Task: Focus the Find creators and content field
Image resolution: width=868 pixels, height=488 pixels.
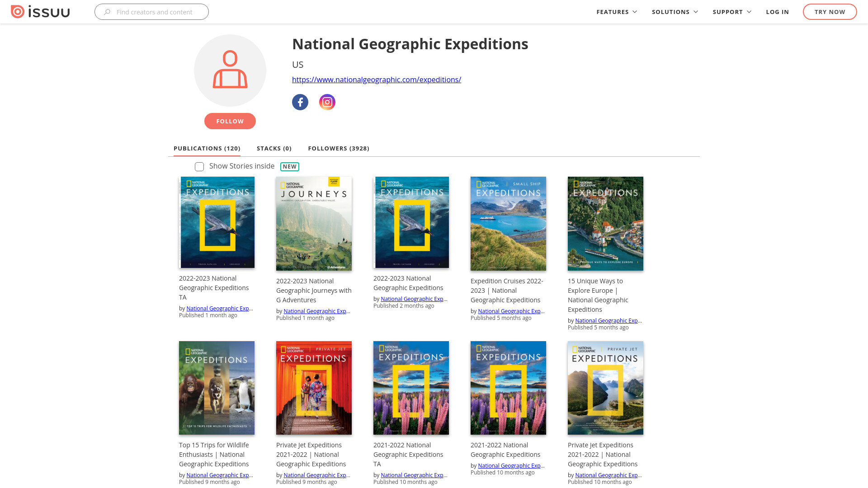Action: tap(151, 12)
